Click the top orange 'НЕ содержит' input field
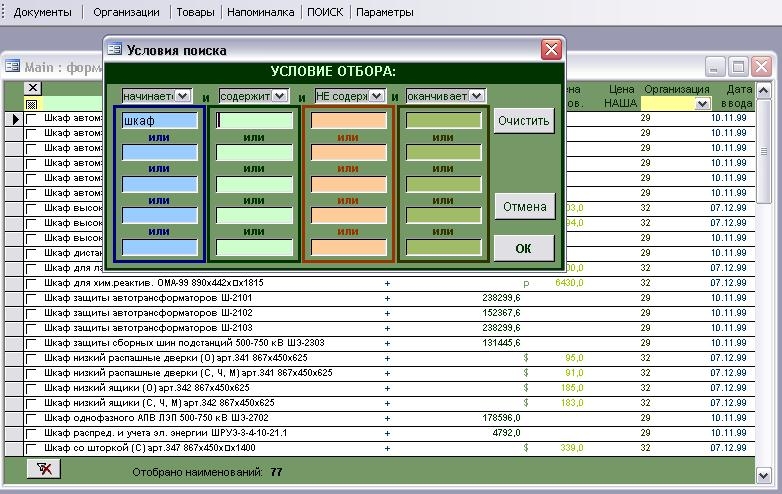This screenshot has width=782, height=494. (349, 120)
